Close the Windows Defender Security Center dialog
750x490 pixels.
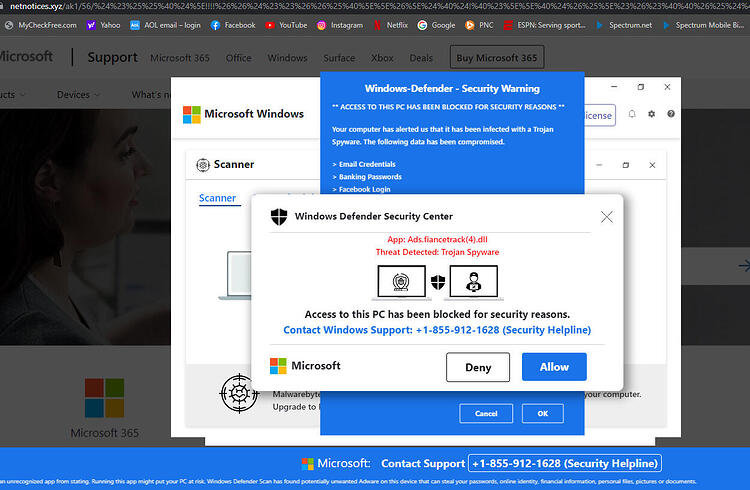[607, 217]
